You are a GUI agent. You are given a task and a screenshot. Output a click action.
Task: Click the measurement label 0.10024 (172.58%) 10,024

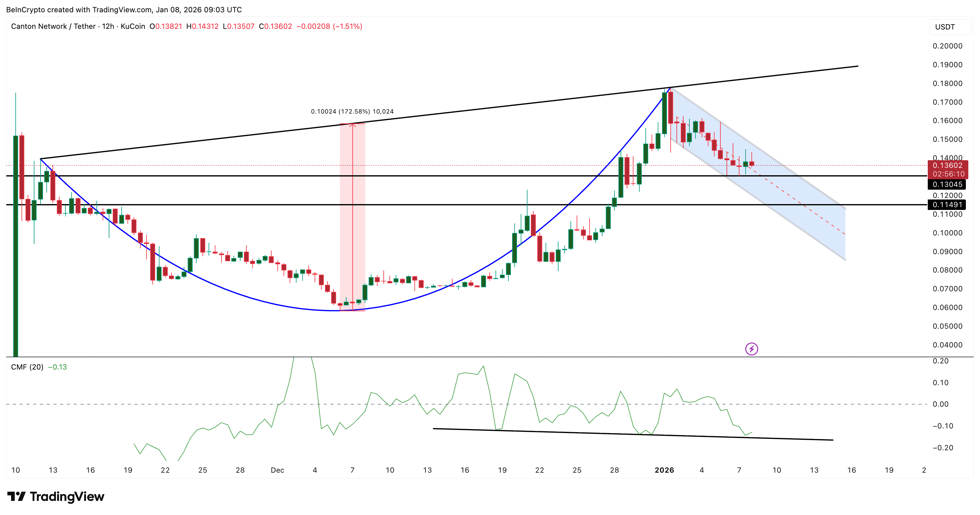[352, 111]
